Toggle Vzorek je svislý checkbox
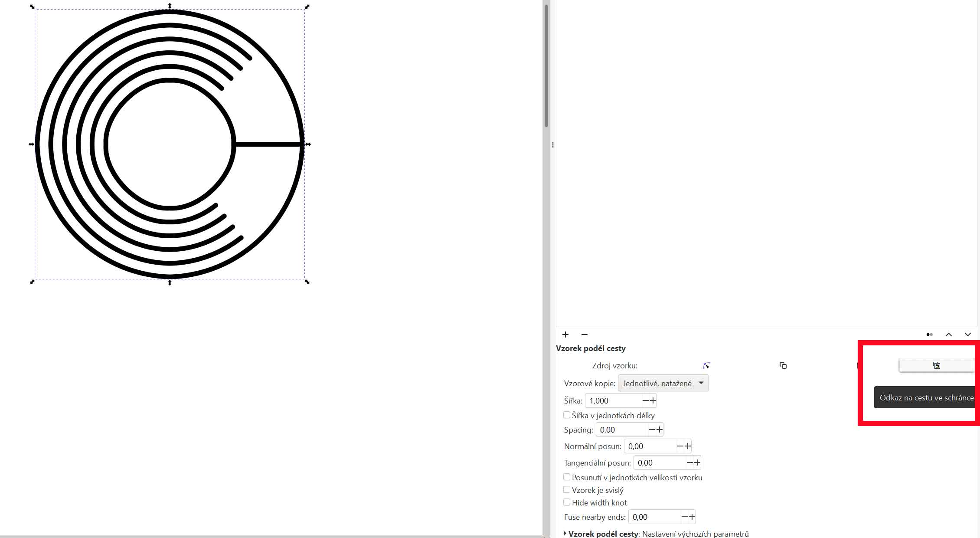The height and width of the screenshot is (538, 980). point(567,490)
